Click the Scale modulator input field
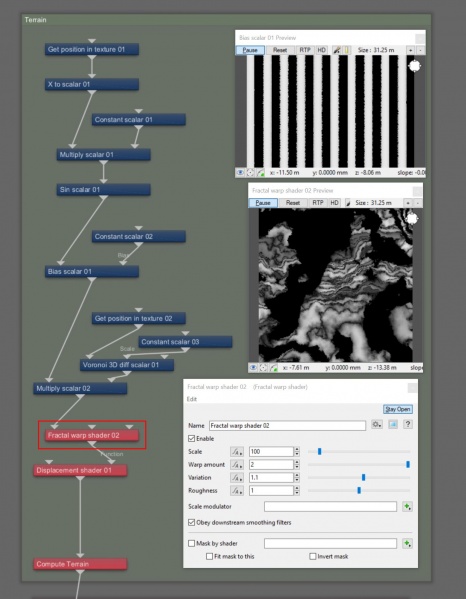466x599 pixels. [330, 507]
